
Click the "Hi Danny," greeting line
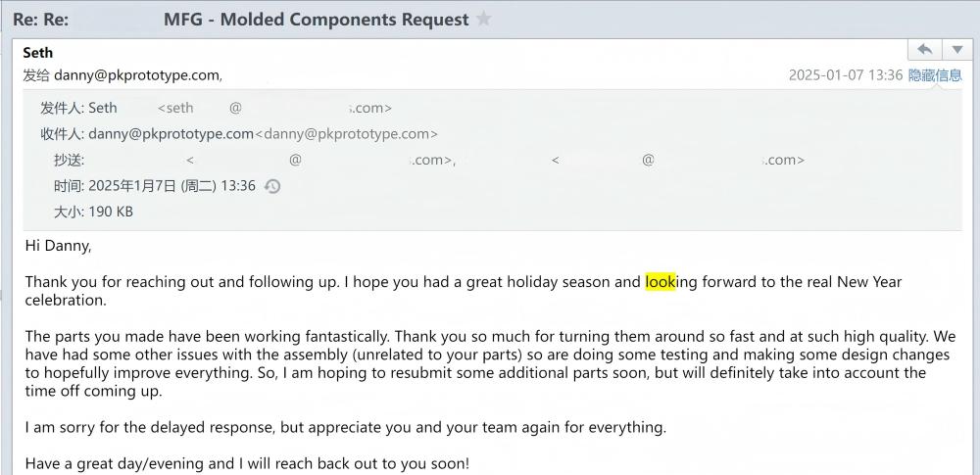[x=58, y=246]
